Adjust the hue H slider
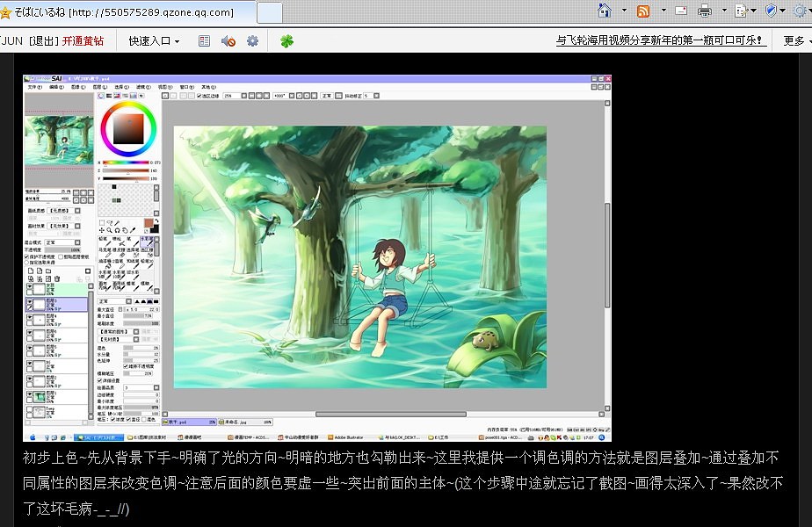812x527 pixels. (126, 162)
